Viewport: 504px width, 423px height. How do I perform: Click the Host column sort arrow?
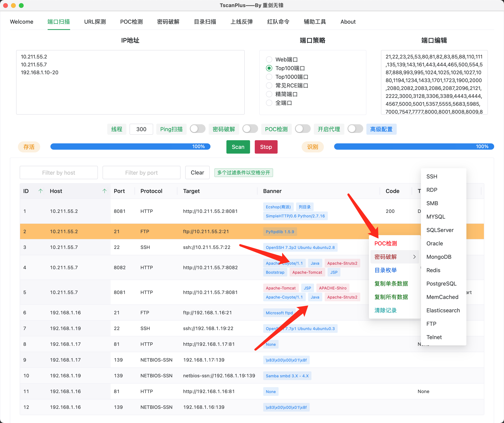click(104, 191)
